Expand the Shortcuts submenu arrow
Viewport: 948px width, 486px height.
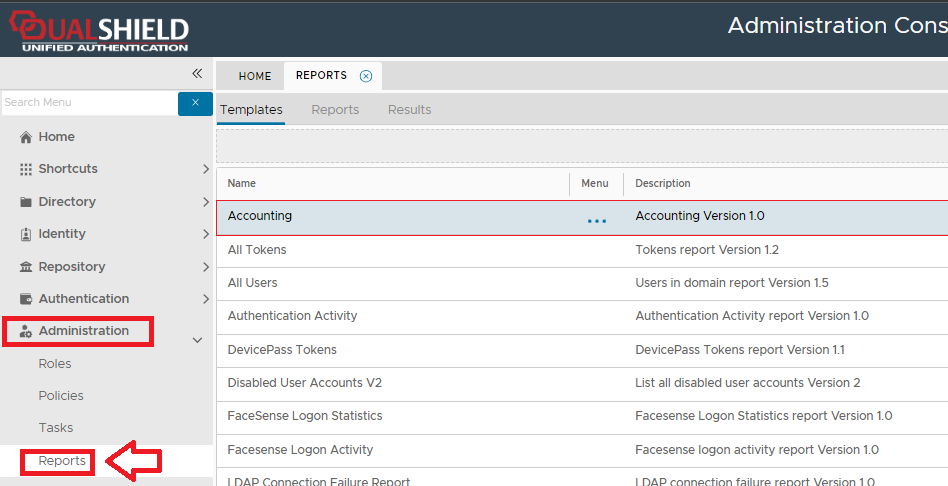click(205, 169)
